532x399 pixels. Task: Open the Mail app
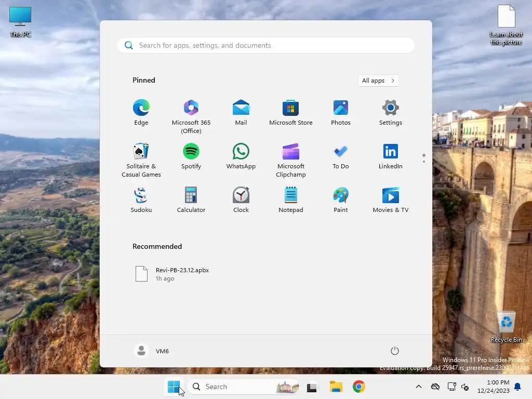(x=241, y=113)
